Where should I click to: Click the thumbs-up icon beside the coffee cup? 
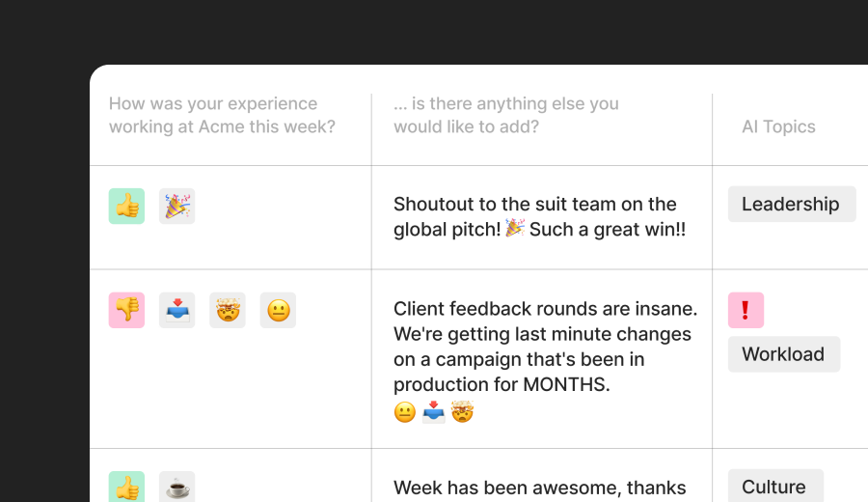pyautogui.click(x=126, y=488)
